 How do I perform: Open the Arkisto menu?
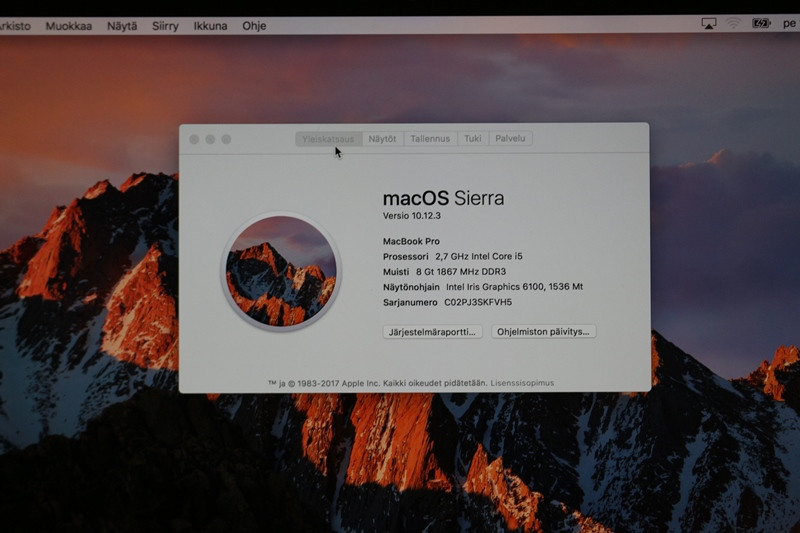15,26
